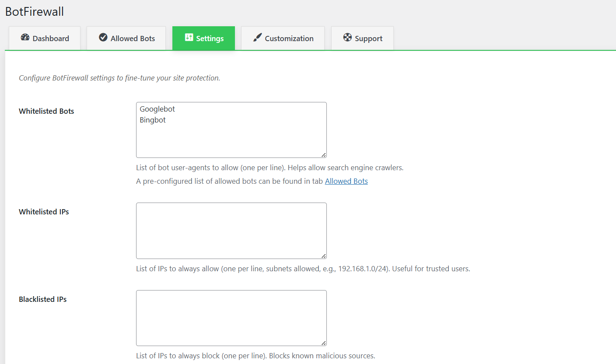Viewport: 616px width, 364px height.
Task: Click the life-ring icon on Support tab
Action: [347, 38]
